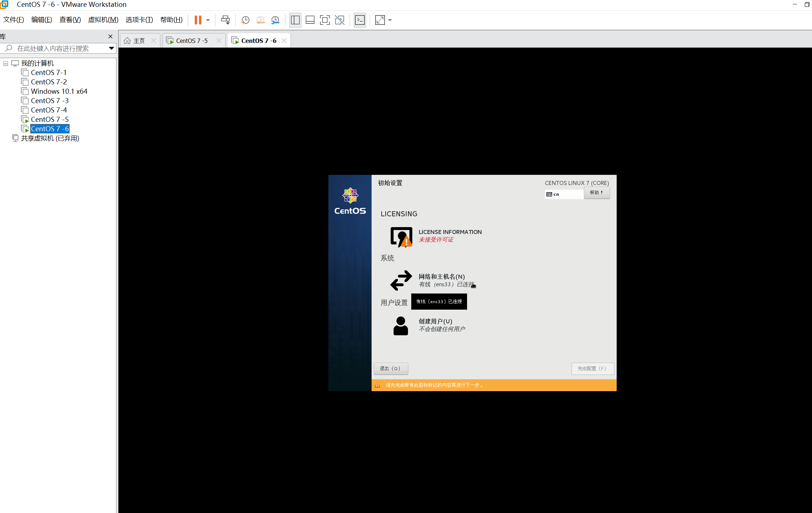Take a snapshot of this VM
Image resolution: width=812 pixels, height=513 pixels.
click(245, 20)
